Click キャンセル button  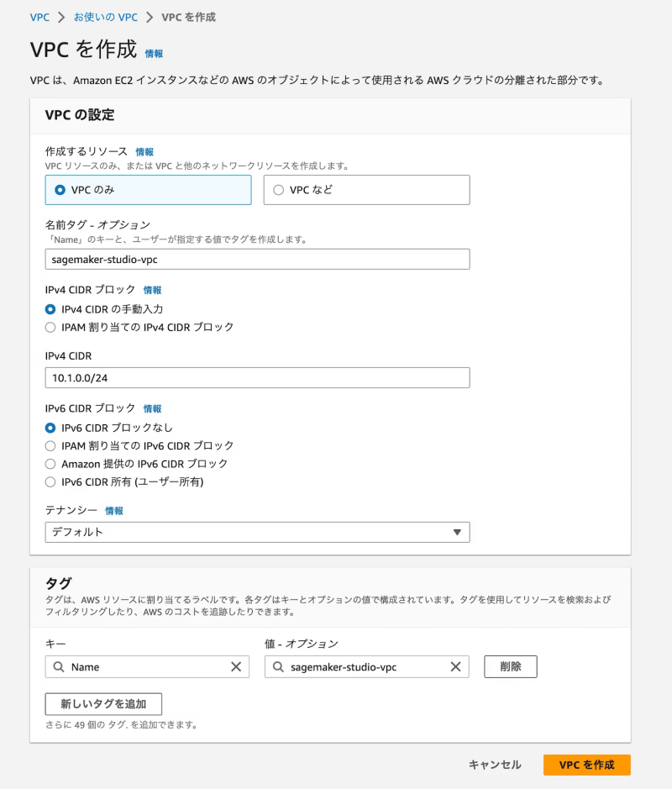[495, 765]
